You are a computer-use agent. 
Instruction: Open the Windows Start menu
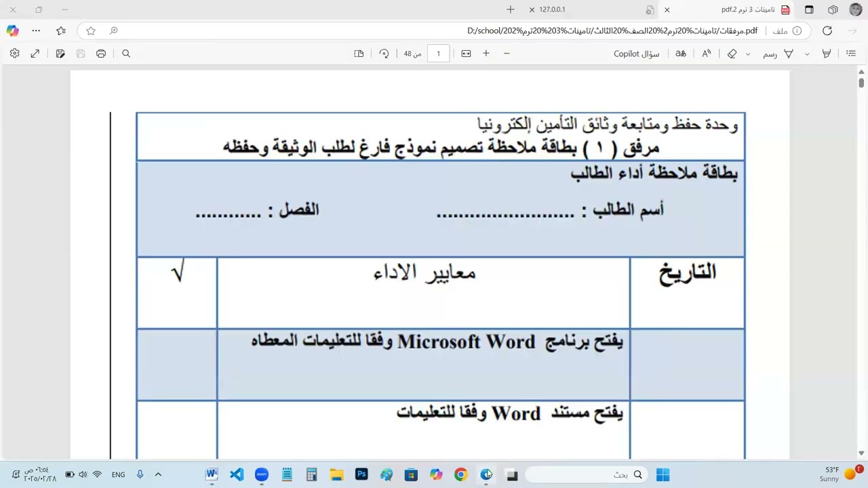[663, 474]
